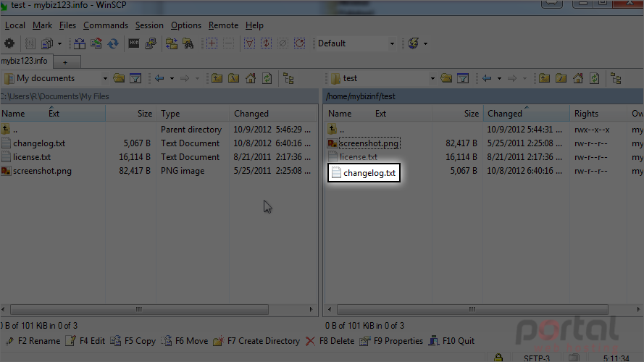
Task: Click the copy-files queue icon in toolbar
Action: tap(48, 43)
